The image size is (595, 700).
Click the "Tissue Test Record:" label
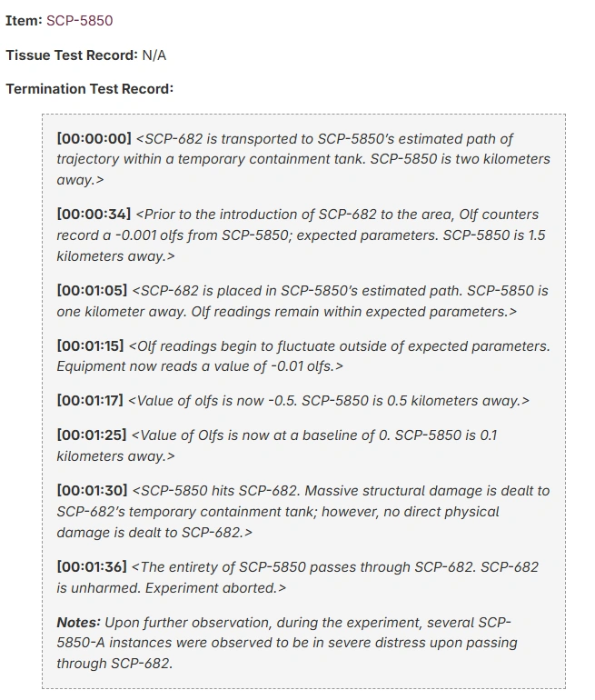72,55
